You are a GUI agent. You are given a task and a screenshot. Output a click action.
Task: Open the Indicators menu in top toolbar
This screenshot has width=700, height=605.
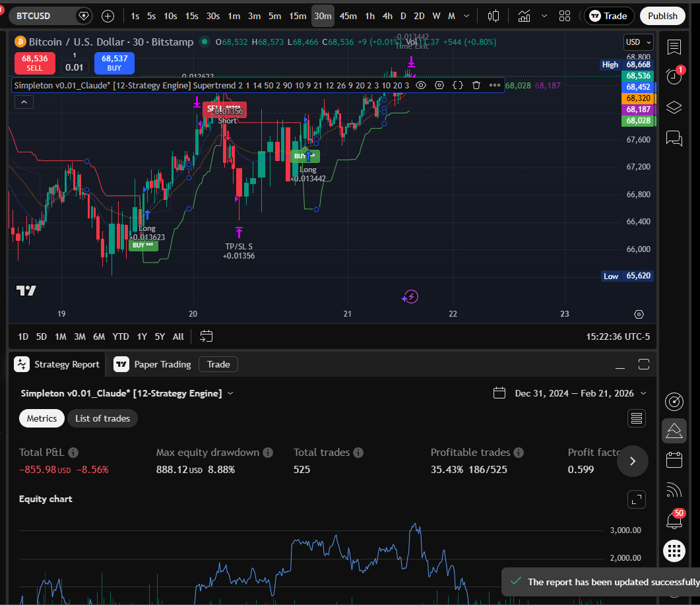pos(524,16)
